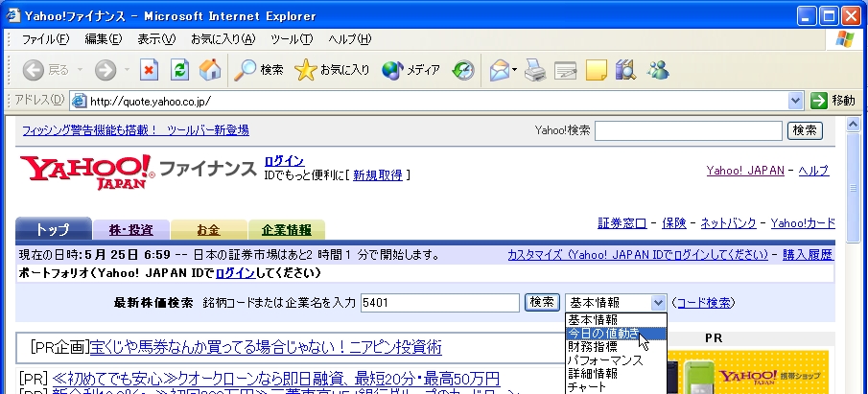Open the ヘルプ link at top right
Image resolution: width=868 pixels, height=394 pixels.
click(813, 171)
